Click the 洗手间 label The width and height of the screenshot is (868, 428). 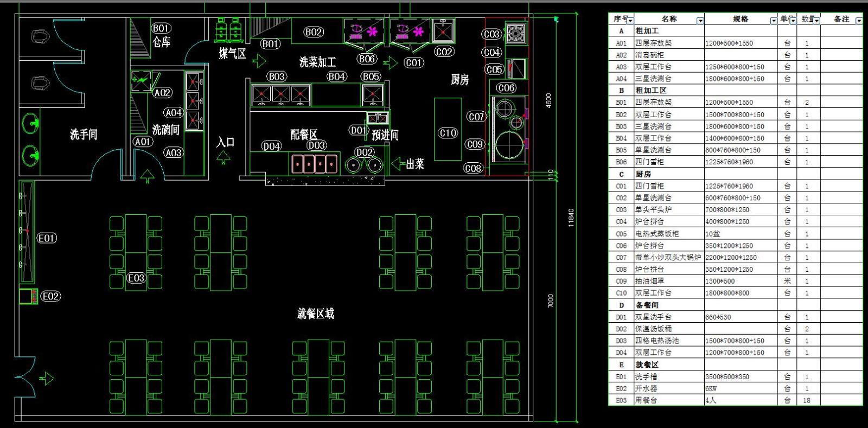pos(84,134)
